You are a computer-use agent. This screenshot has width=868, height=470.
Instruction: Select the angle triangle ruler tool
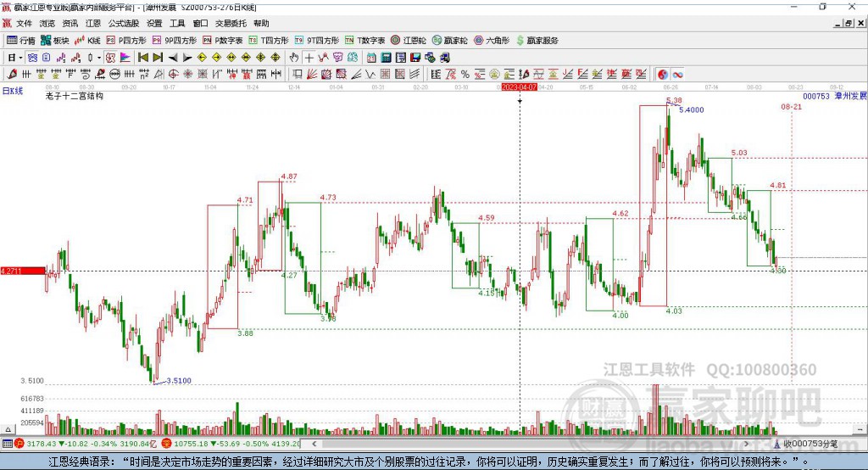pos(158,75)
